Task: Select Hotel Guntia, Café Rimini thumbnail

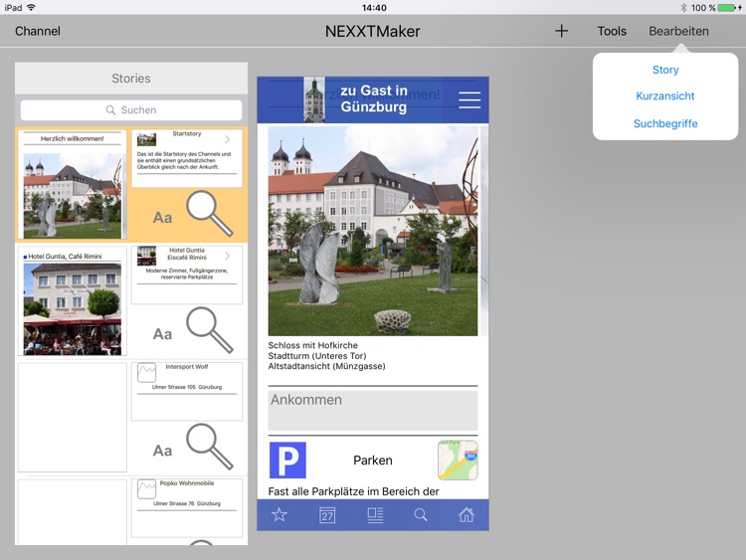Action: tap(73, 301)
